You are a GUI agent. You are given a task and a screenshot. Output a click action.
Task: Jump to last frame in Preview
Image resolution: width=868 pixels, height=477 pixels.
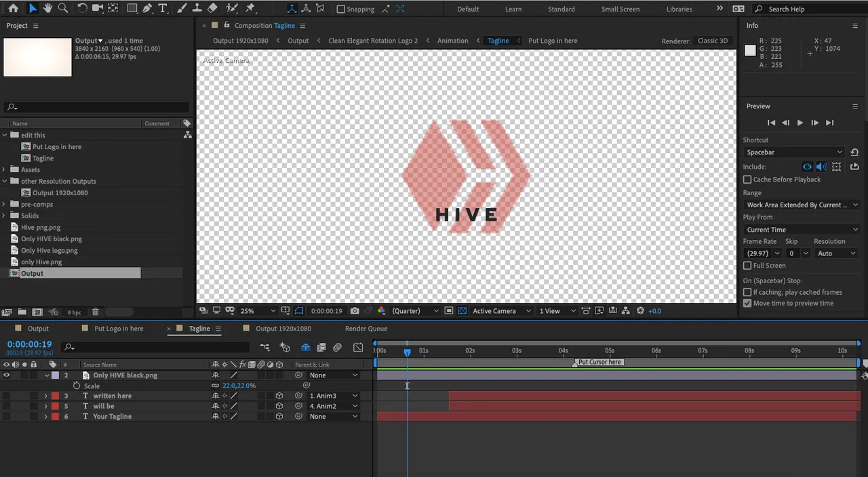[829, 123]
